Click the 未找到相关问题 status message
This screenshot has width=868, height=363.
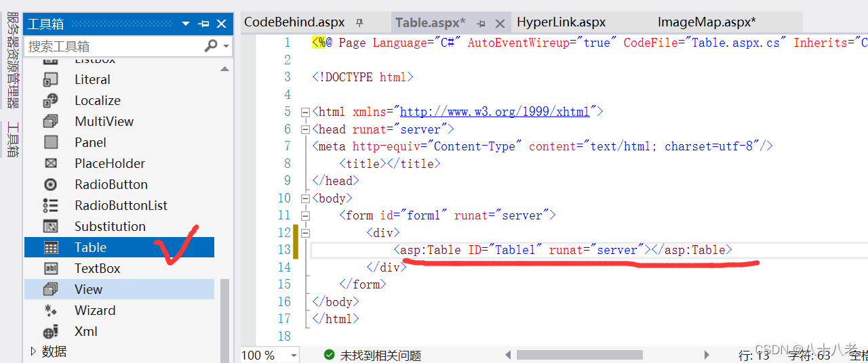point(380,355)
